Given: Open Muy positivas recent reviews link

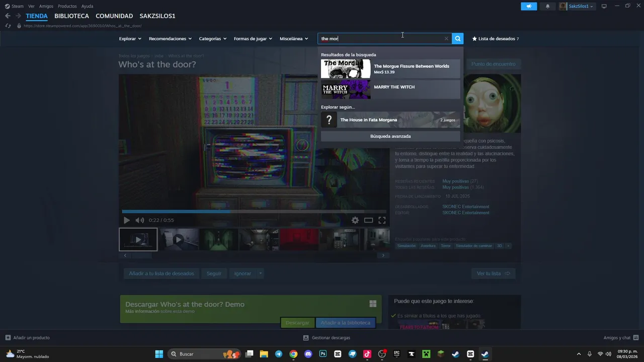Looking at the screenshot, I should pos(455,181).
